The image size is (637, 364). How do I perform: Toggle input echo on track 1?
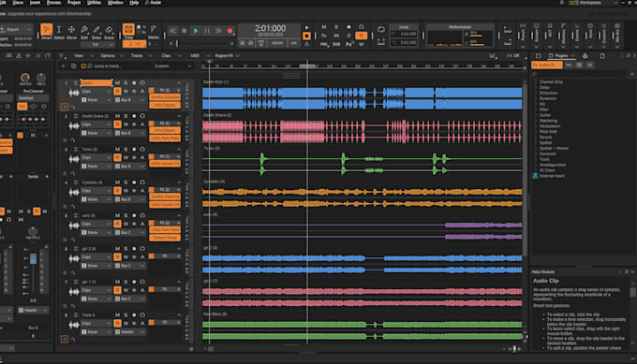(x=142, y=82)
